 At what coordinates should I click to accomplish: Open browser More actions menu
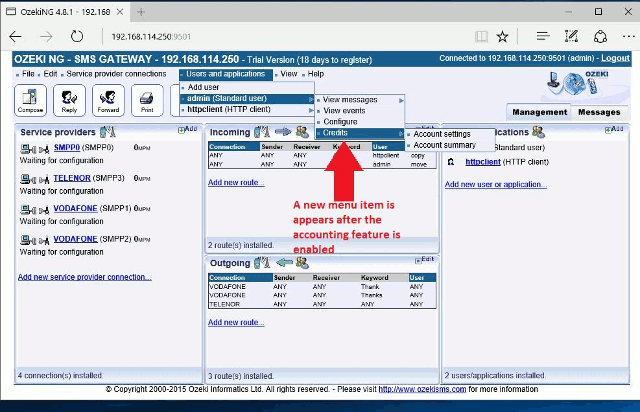pos(629,37)
